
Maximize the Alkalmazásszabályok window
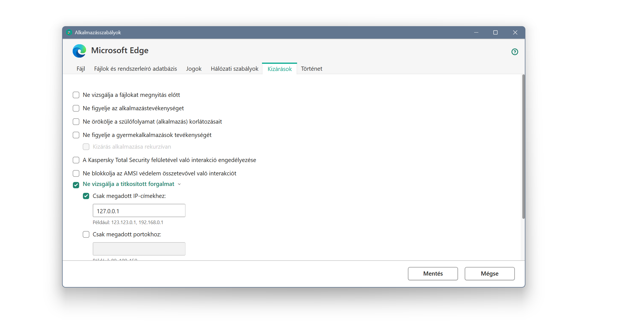[x=495, y=33]
